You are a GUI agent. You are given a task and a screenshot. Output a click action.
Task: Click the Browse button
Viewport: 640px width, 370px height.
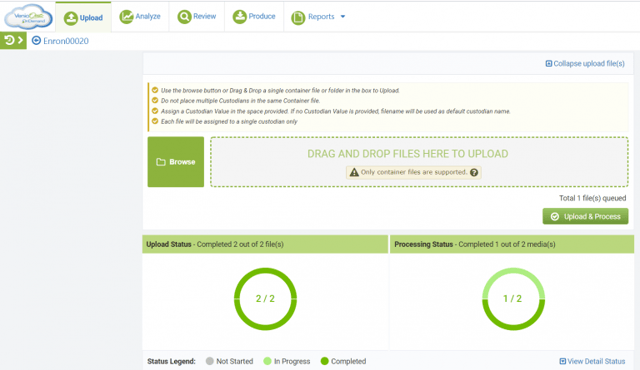(x=176, y=162)
